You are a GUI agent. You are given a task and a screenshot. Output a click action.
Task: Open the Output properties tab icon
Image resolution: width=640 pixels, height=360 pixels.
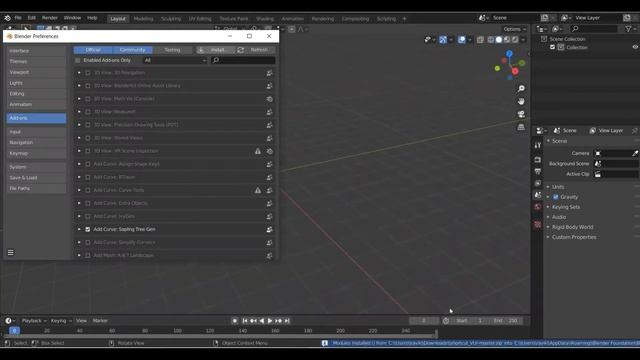pyautogui.click(x=538, y=171)
